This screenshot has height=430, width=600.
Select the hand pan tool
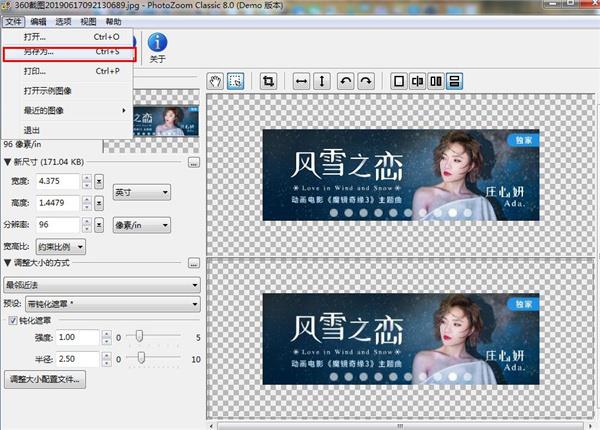coord(215,81)
